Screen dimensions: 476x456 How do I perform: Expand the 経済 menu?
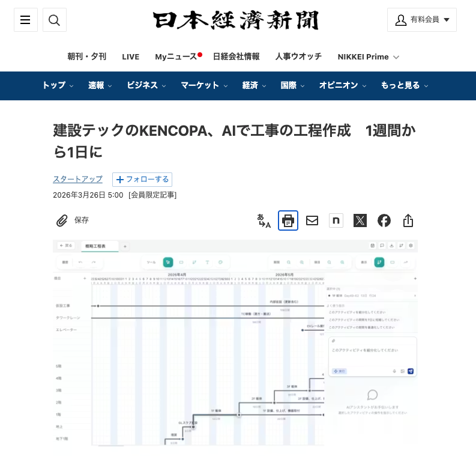[x=254, y=85]
